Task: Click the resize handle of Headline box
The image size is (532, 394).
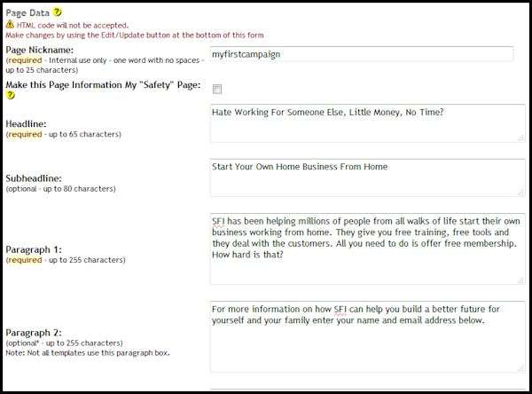Action: (520, 137)
